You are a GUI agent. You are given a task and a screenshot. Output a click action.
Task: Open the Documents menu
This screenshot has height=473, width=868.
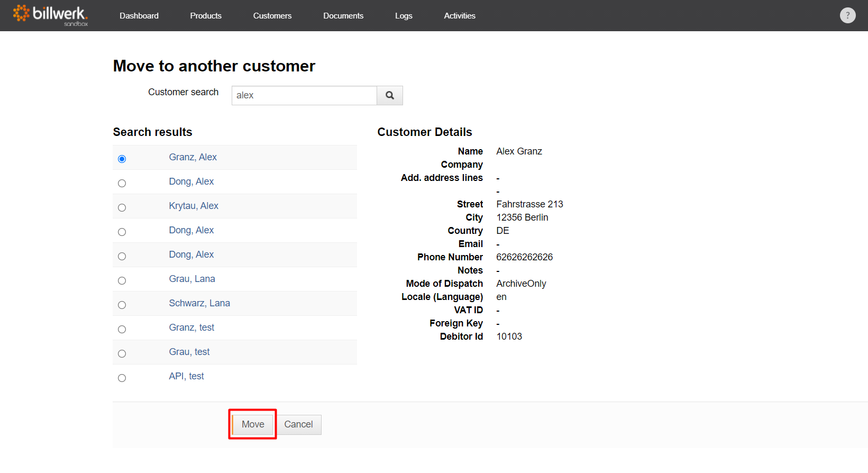pyautogui.click(x=343, y=16)
